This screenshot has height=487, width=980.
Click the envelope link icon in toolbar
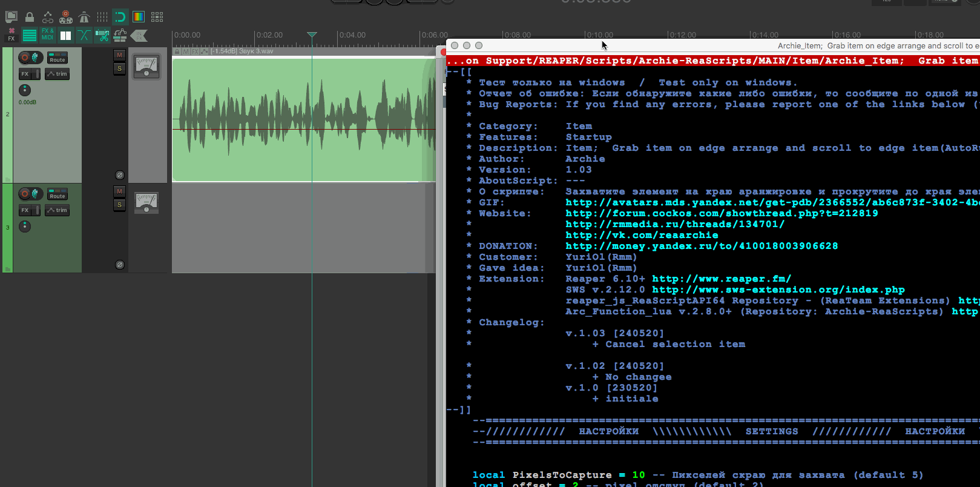pyautogui.click(x=47, y=17)
